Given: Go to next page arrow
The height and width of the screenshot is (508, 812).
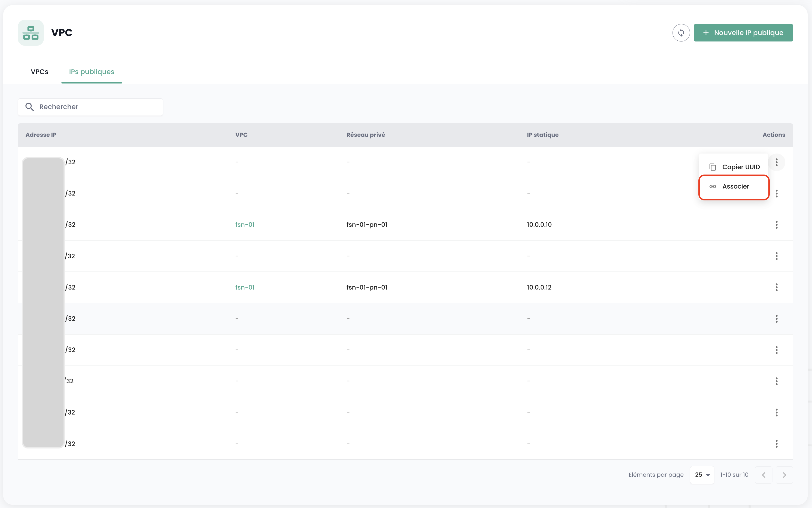Looking at the screenshot, I should point(784,475).
